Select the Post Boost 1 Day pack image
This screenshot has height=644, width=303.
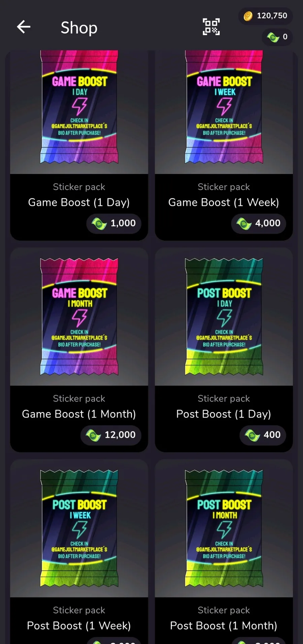224,317
